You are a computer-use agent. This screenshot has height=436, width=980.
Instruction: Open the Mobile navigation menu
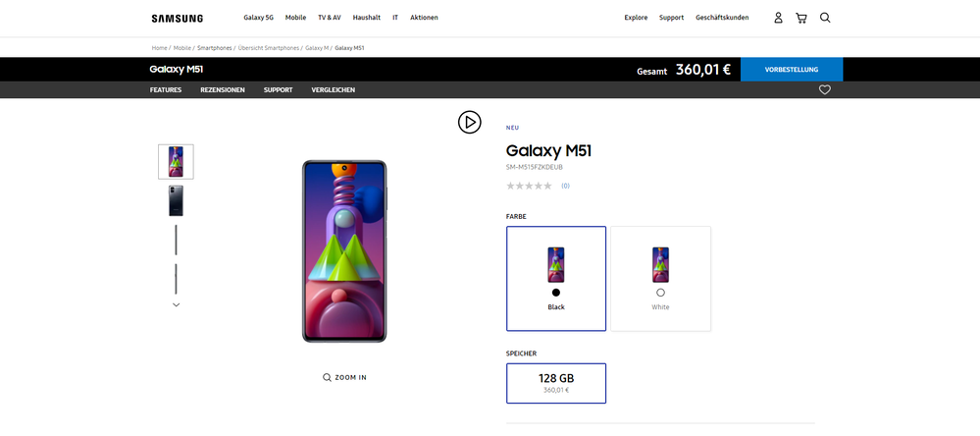[x=295, y=18]
